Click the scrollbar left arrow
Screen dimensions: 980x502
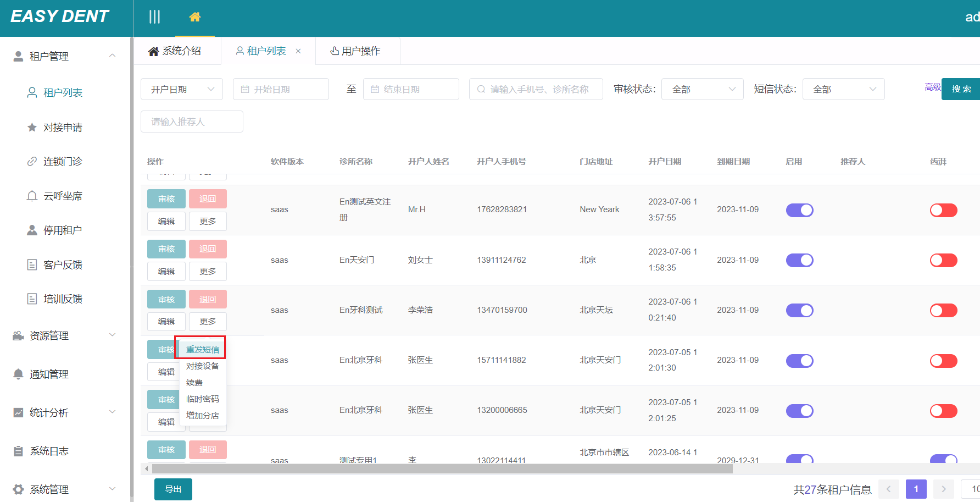click(146, 469)
